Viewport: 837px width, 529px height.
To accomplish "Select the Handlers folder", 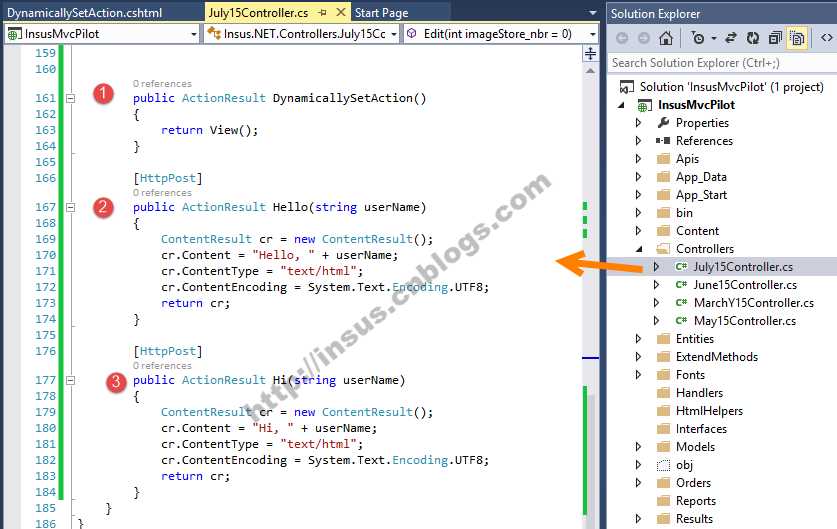I will [699, 393].
